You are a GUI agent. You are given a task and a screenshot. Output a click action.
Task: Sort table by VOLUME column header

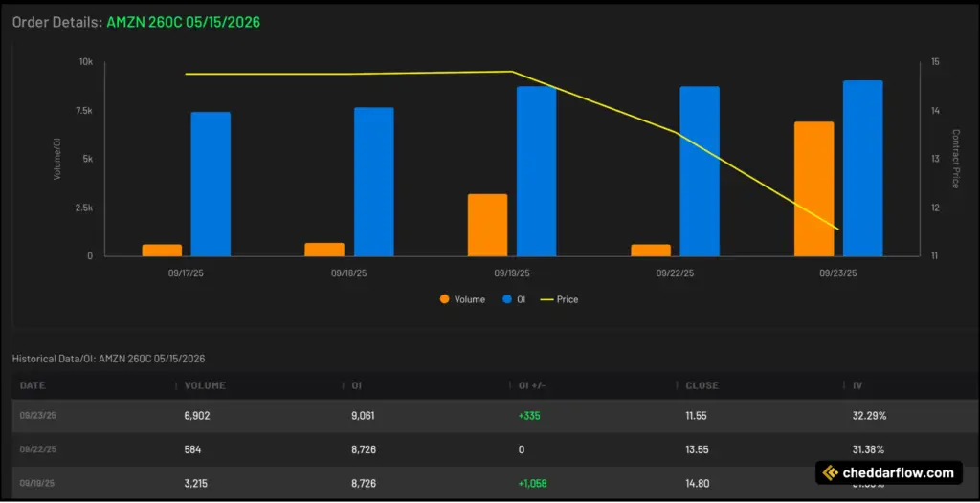click(x=205, y=385)
